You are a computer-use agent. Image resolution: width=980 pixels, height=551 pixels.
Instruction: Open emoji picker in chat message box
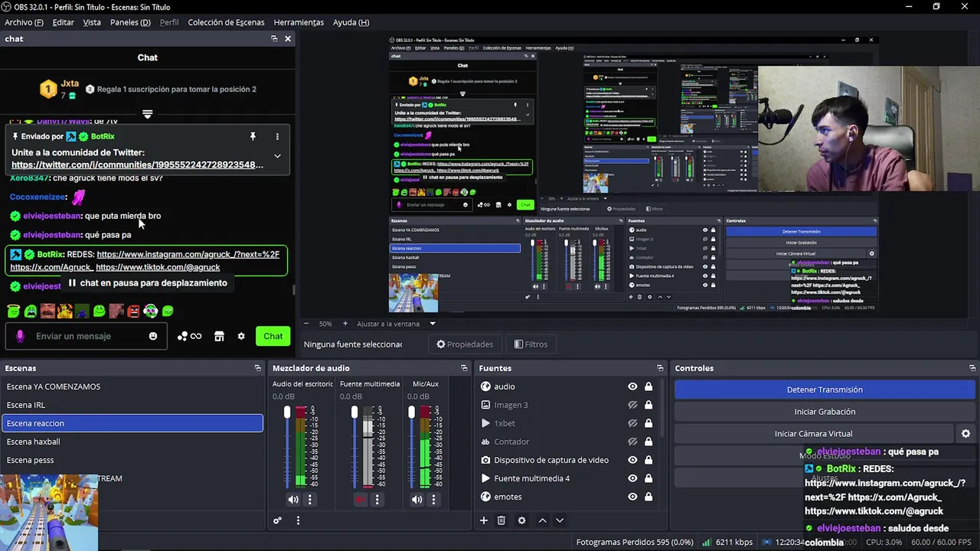click(153, 336)
